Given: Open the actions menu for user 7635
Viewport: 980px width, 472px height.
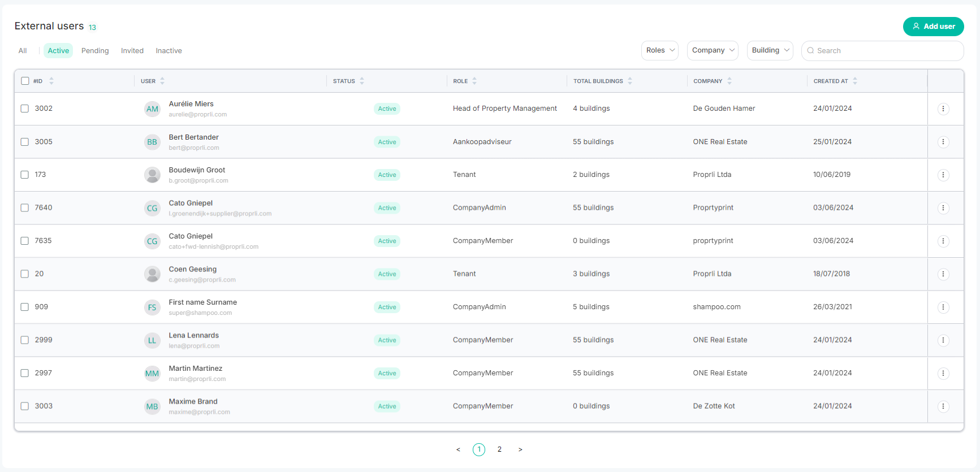Looking at the screenshot, I should tap(943, 241).
